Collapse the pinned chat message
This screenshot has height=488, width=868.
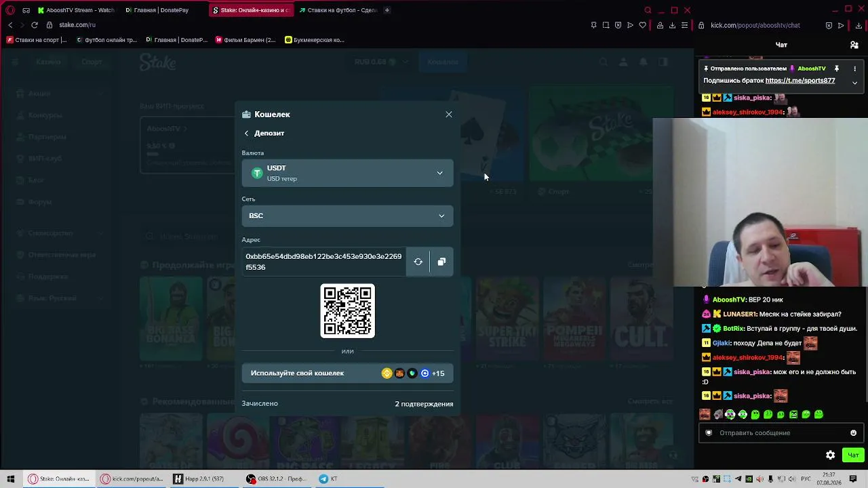coord(854,83)
